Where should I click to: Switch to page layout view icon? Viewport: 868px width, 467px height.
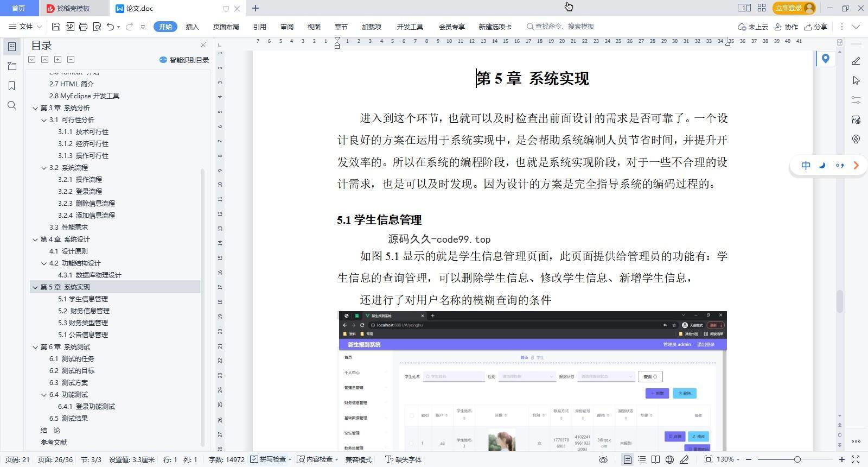click(627, 459)
